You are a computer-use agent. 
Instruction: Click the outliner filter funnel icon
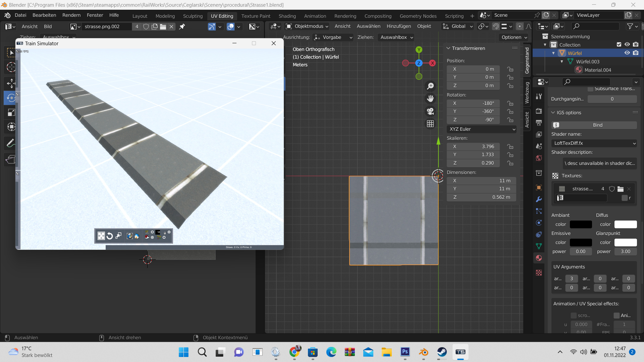[630, 26]
